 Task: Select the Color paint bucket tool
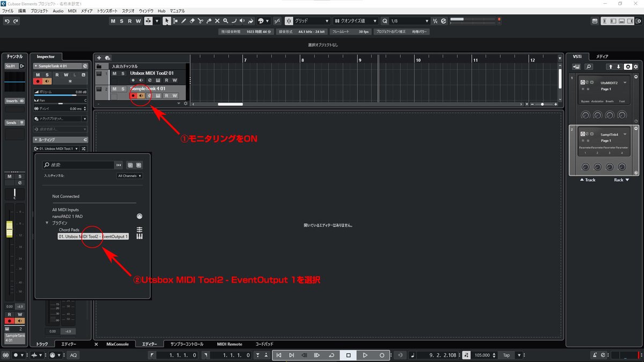tap(250, 21)
